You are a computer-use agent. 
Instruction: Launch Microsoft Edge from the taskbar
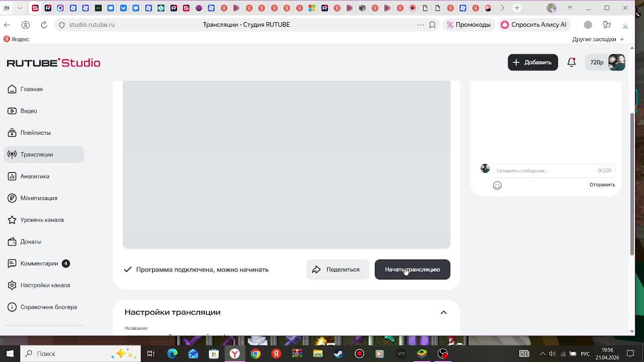[172, 353]
